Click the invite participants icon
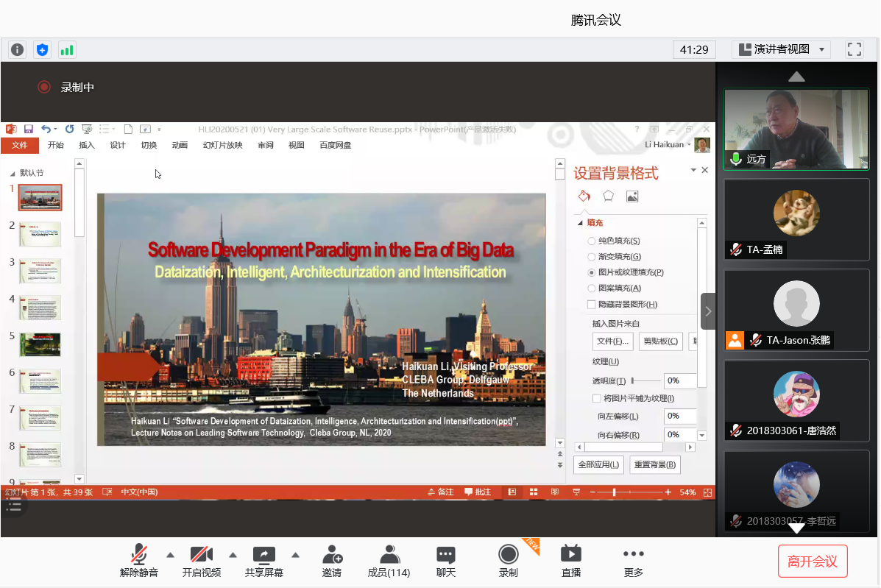The height and width of the screenshot is (588, 881). coord(332,554)
